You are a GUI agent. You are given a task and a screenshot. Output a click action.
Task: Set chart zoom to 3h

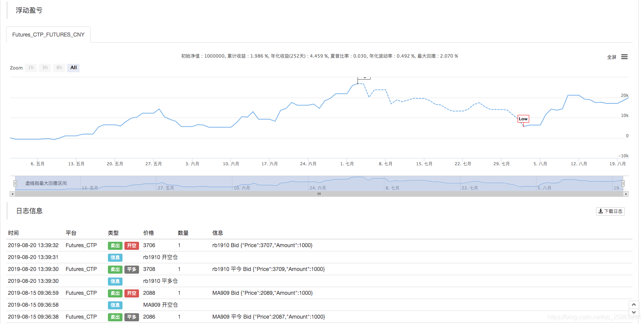pyautogui.click(x=45, y=68)
